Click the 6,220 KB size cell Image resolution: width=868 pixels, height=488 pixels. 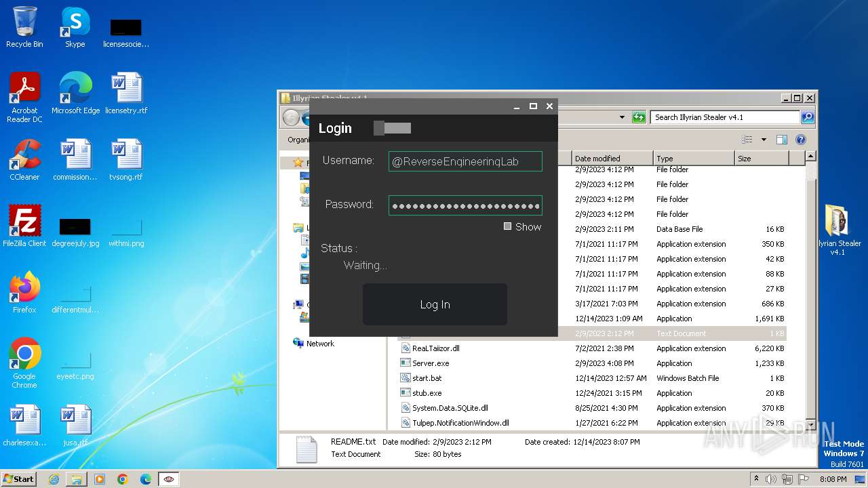click(769, 348)
